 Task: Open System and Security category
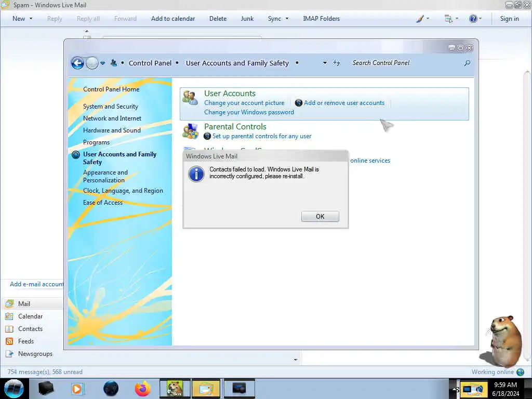click(111, 107)
